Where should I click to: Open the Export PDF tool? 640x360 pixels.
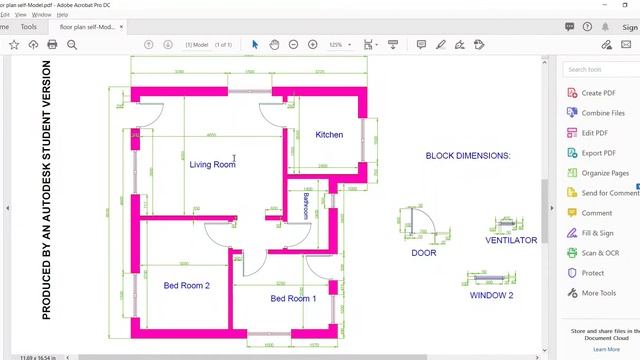598,153
